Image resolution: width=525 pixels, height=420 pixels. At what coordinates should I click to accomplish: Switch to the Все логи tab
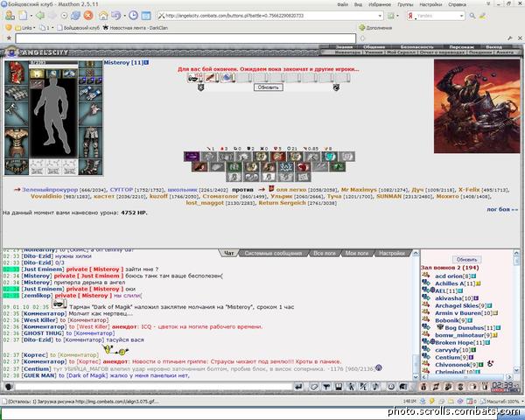[324, 253]
